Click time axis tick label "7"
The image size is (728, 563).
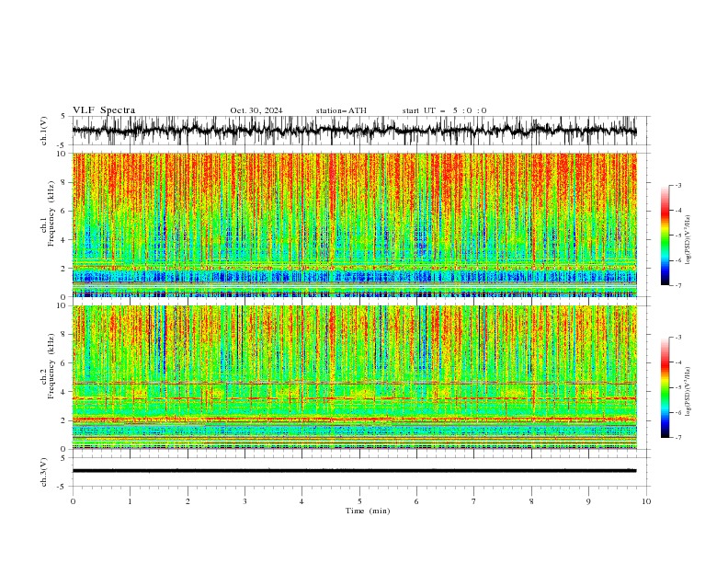pyautogui.click(x=474, y=501)
